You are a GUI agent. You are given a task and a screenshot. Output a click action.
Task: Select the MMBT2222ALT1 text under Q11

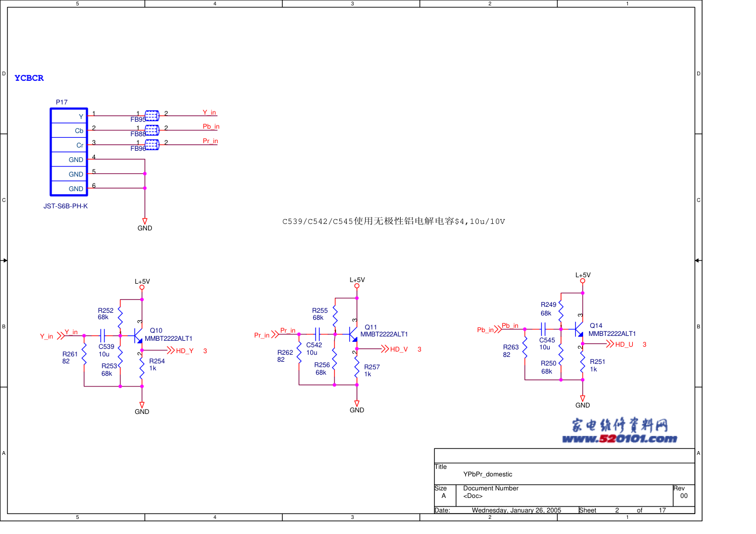(x=384, y=334)
